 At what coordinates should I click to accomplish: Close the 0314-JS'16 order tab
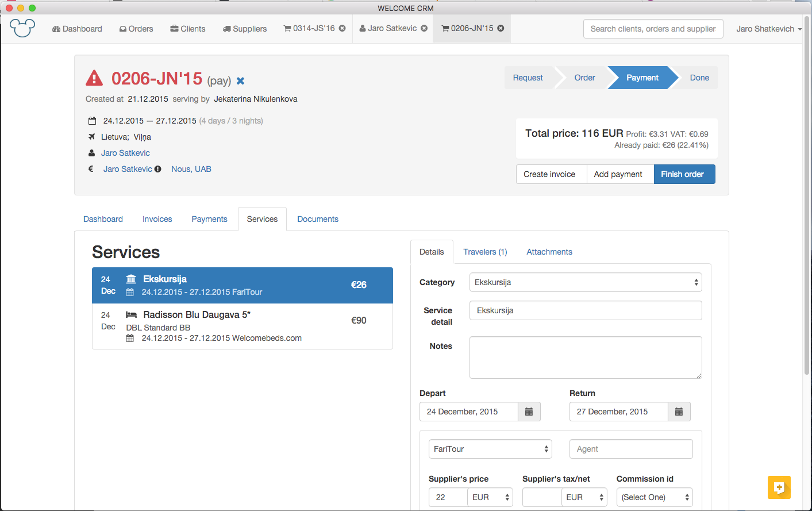[342, 28]
